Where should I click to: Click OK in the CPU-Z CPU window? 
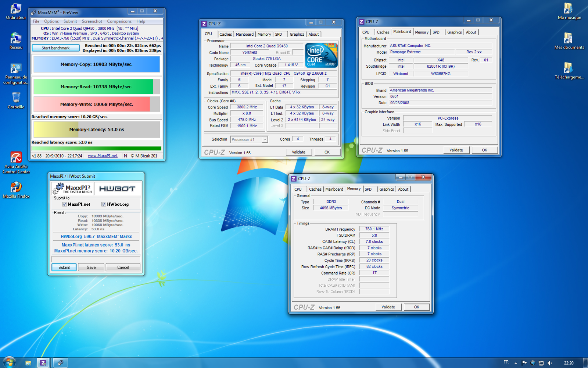pos(327,152)
